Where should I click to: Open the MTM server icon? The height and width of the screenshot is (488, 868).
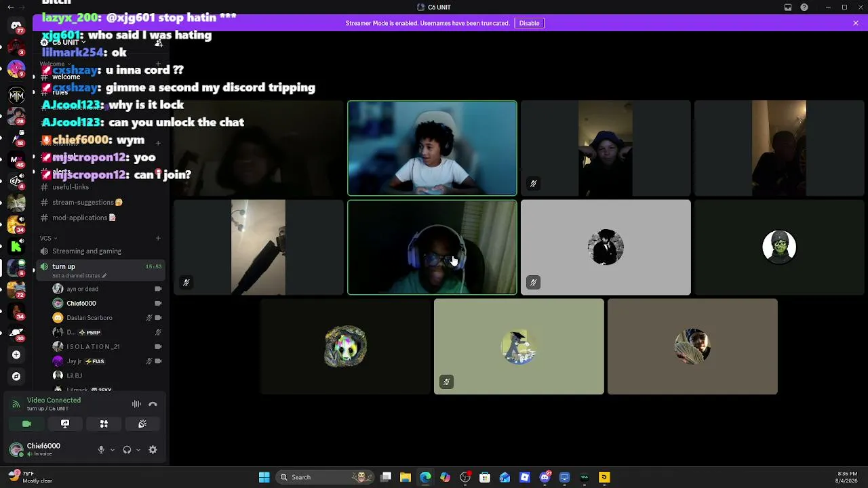[x=16, y=96]
